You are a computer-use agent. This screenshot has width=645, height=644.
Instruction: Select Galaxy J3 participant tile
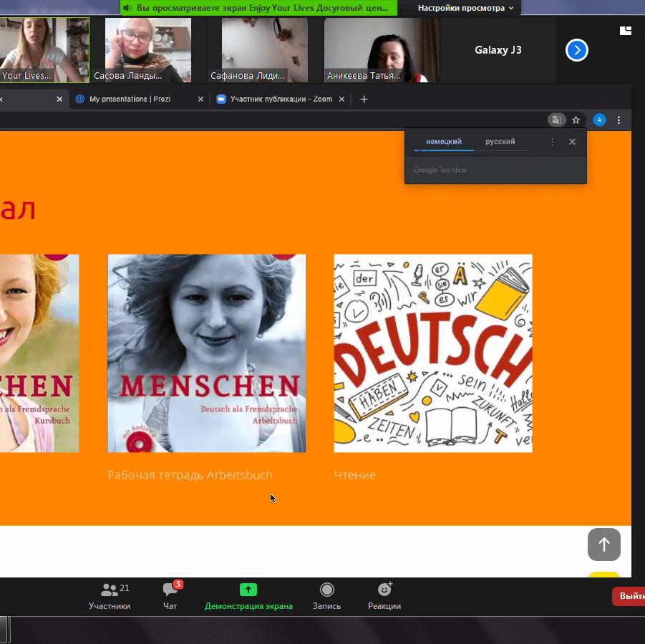tap(498, 50)
